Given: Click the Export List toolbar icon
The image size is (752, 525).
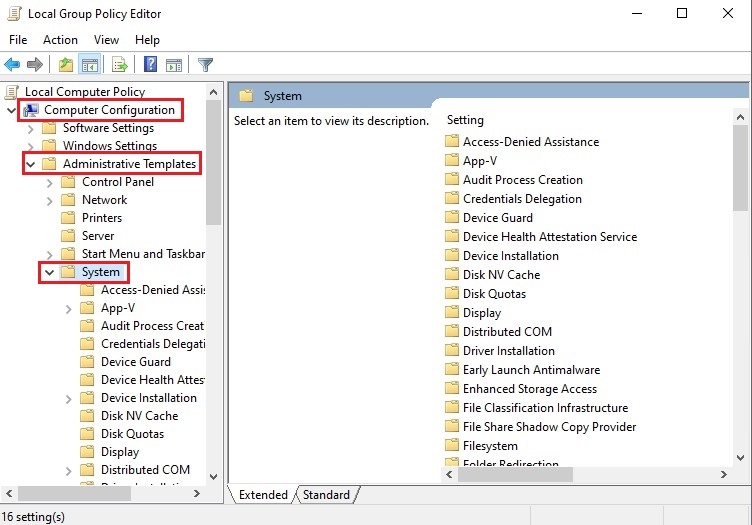Looking at the screenshot, I should click(x=119, y=64).
